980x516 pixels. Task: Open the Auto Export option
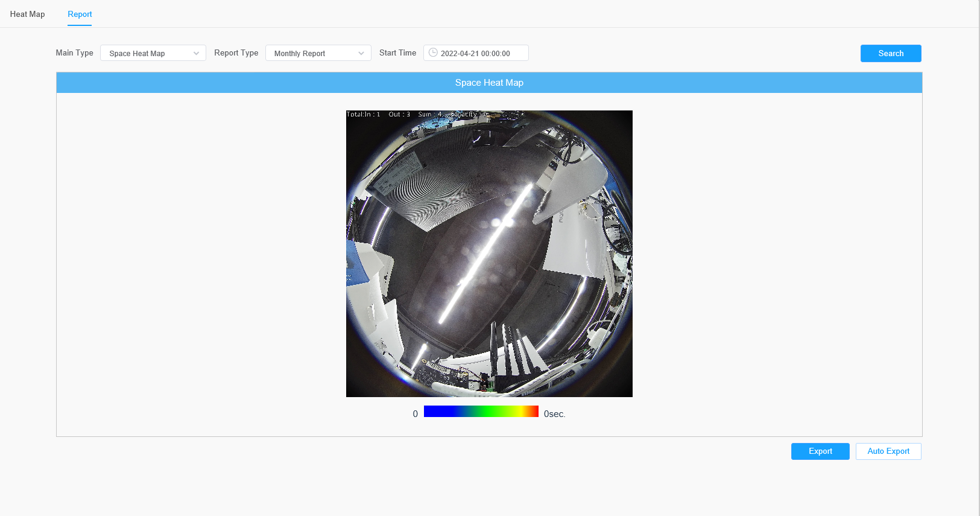888,451
